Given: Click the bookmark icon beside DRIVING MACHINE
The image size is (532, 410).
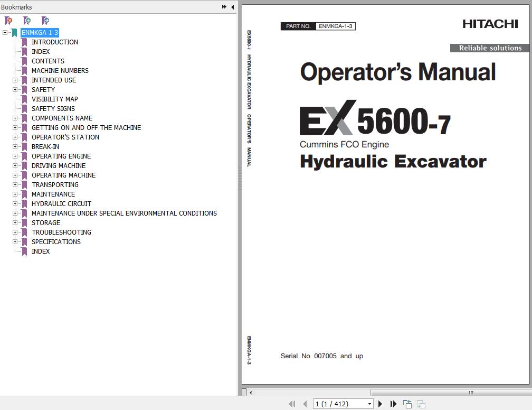Looking at the screenshot, I should click(x=24, y=166).
